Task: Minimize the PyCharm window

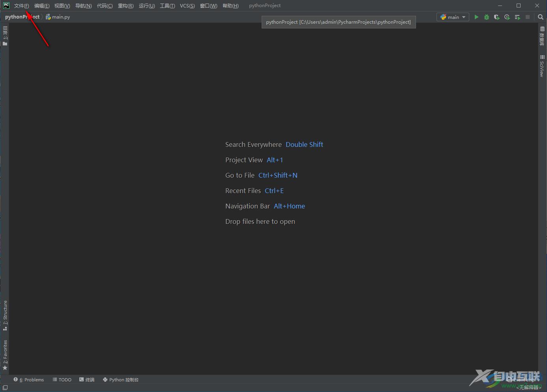Action: pyautogui.click(x=500, y=6)
